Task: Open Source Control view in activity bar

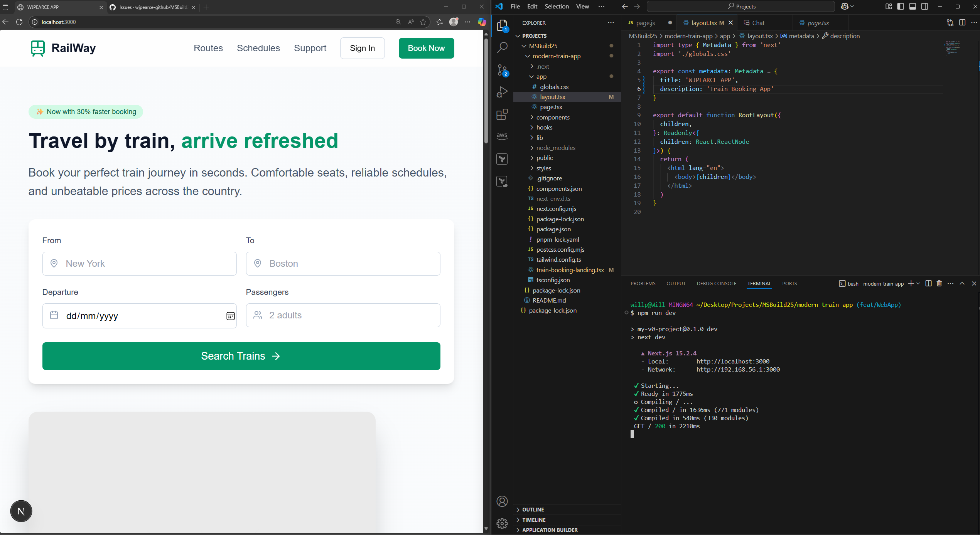Action: pyautogui.click(x=502, y=70)
